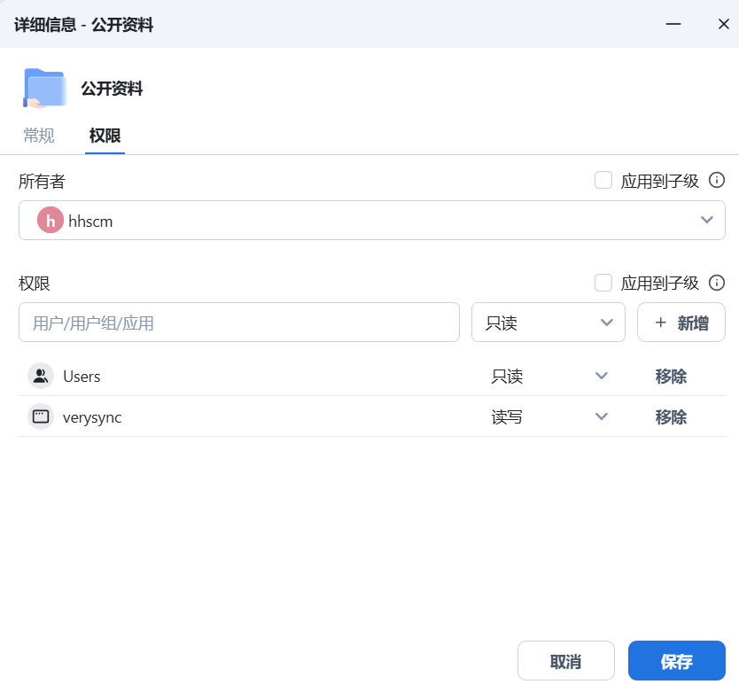Click the Users row name

pos(82,377)
